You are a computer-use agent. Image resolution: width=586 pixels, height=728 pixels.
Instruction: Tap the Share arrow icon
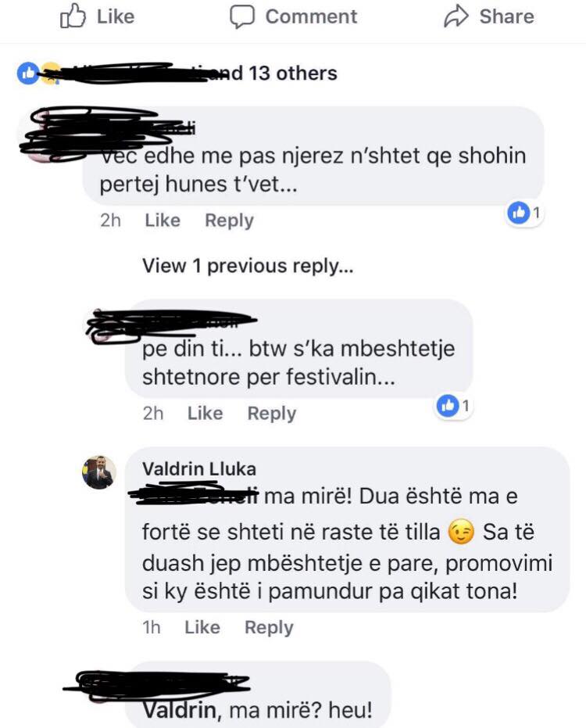pos(456,16)
